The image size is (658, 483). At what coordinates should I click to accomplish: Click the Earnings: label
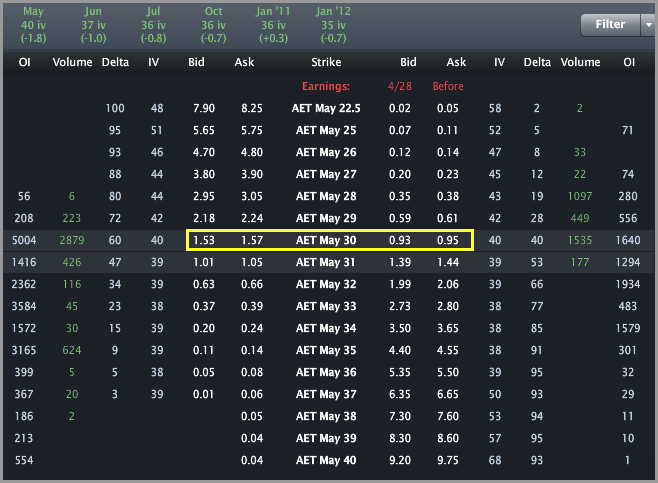point(326,86)
